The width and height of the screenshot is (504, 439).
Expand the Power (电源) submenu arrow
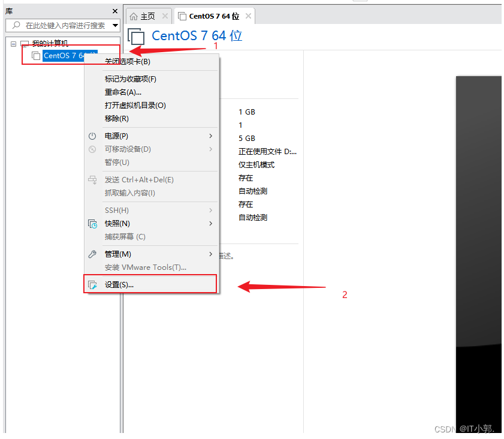click(211, 136)
